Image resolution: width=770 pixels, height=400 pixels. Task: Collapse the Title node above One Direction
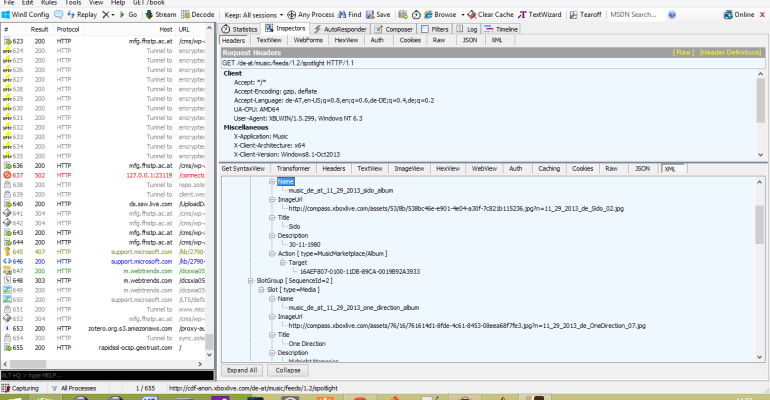pyautogui.click(x=272, y=335)
